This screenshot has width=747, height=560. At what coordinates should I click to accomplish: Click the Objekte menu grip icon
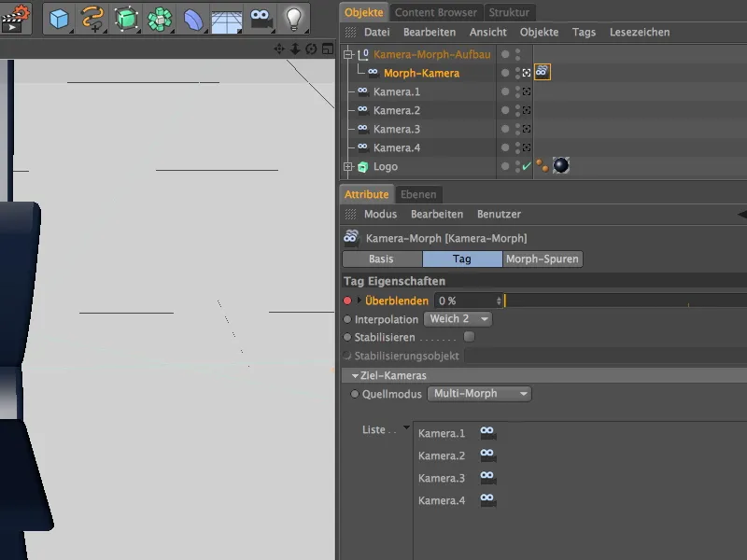tap(351, 32)
